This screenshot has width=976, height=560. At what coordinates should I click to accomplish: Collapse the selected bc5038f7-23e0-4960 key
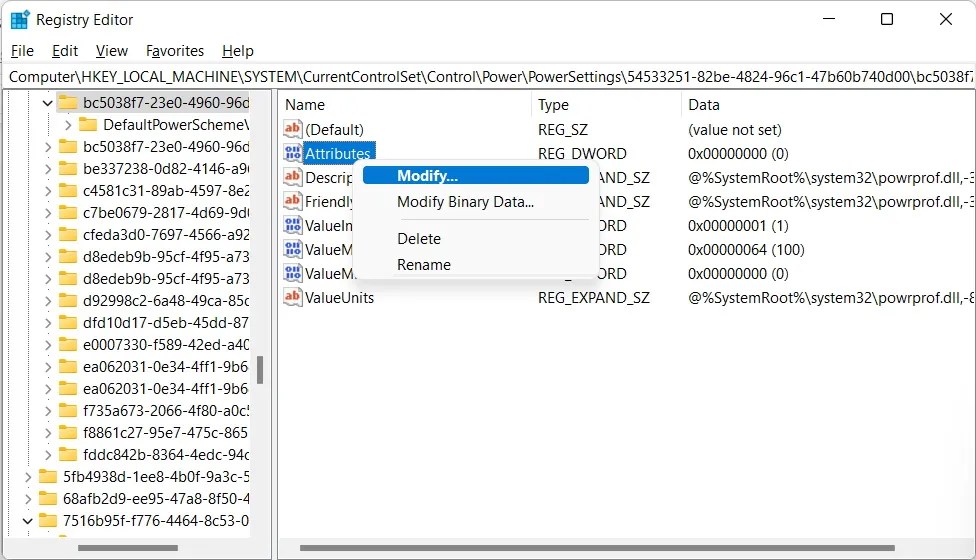click(47, 103)
